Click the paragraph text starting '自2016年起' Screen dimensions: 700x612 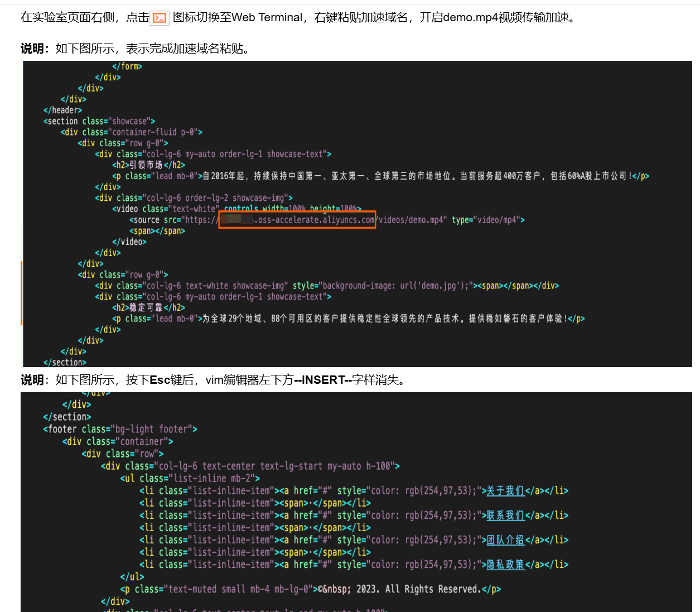(417, 176)
